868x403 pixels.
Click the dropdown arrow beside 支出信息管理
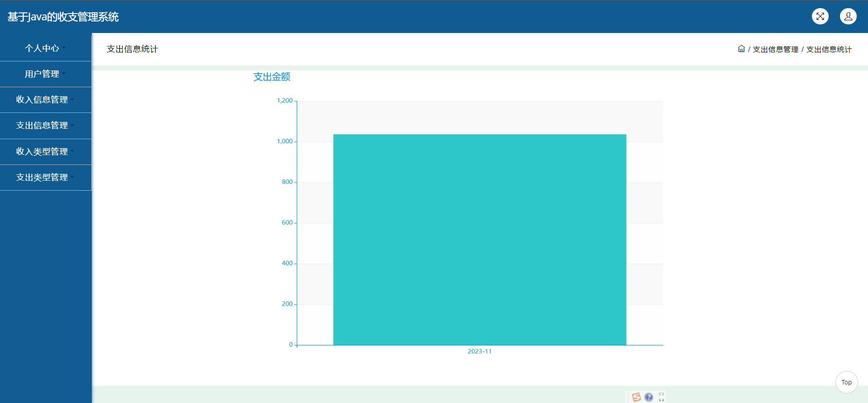[x=72, y=125]
